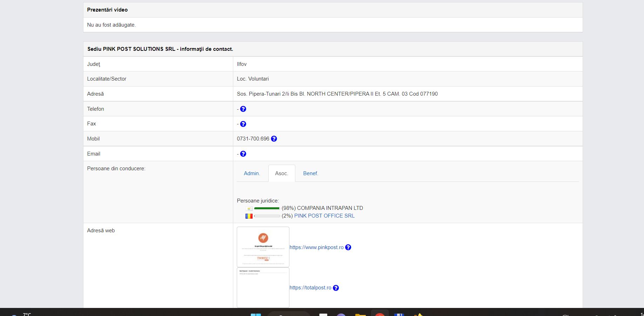Switch to the Admin. tab
The height and width of the screenshot is (316, 644).
(252, 173)
